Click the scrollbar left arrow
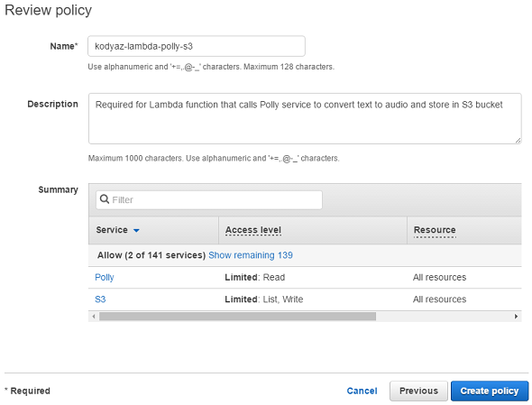This screenshot has width=532, height=405. click(94, 317)
